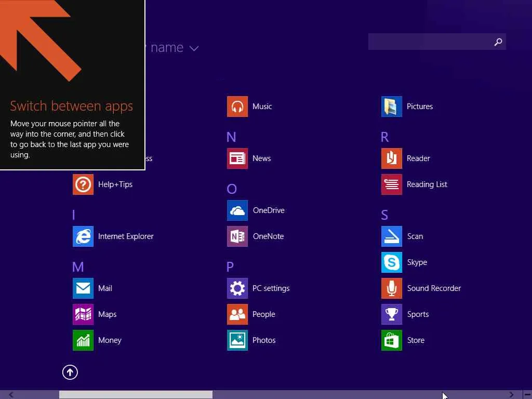This screenshot has width=532, height=399.
Task: Launch the Sound Recorder microphone icon
Action: pyautogui.click(x=392, y=288)
